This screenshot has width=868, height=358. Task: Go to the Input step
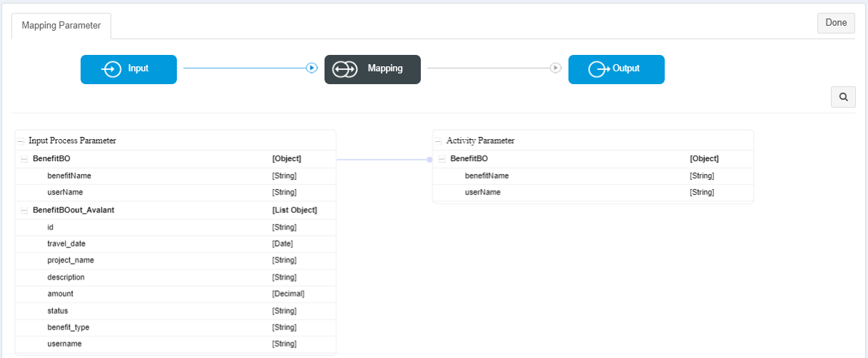[x=128, y=69]
